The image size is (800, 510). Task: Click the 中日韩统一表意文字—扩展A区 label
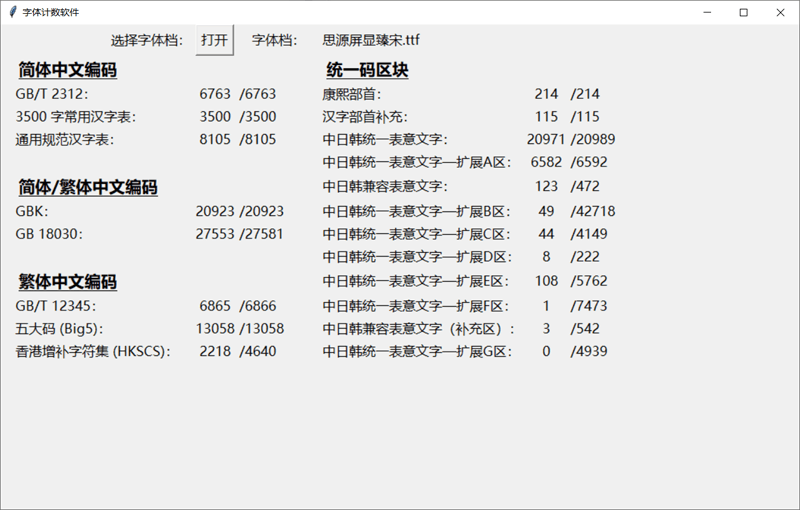[x=417, y=162]
